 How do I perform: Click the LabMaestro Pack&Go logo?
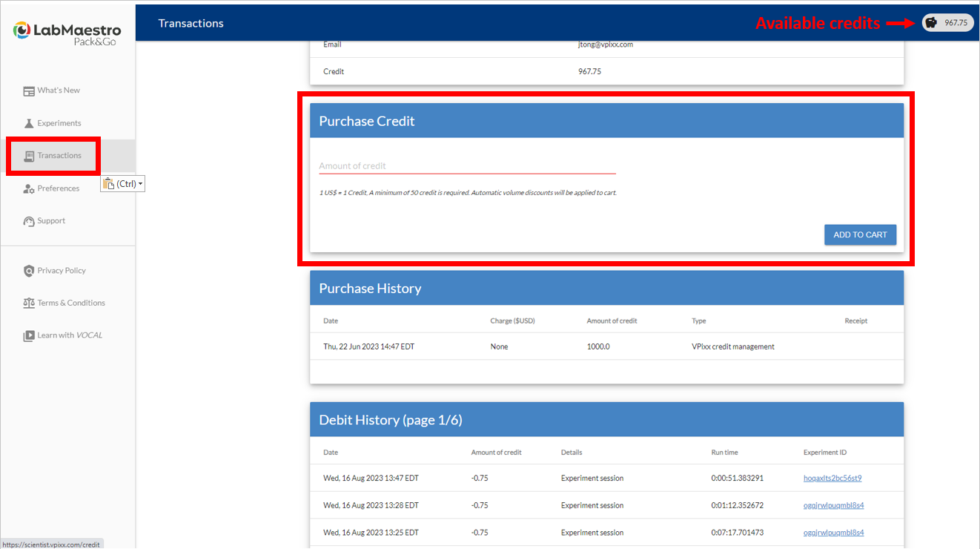[x=67, y=33]
